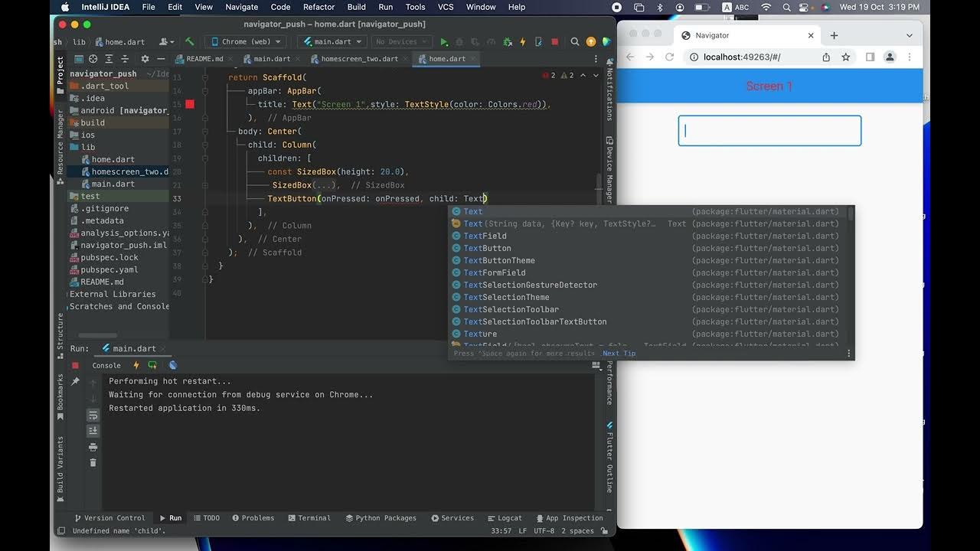Jump to previous highlighted error up arrow in editor
This screenshot has width=980, height=551.
coord(583,76)
